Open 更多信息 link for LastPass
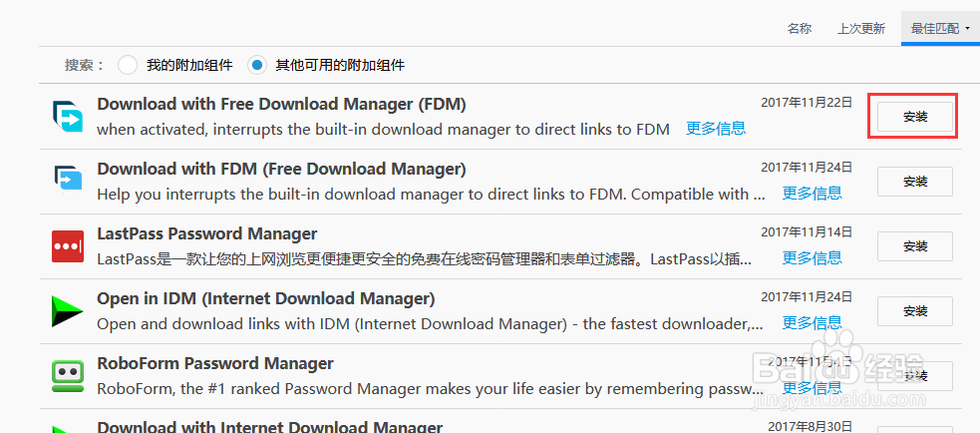 812,258
